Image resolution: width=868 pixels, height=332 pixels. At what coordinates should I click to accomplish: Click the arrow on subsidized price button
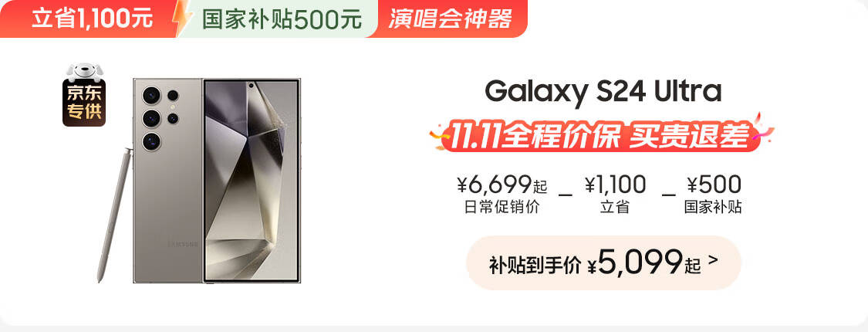pos(713,259)
